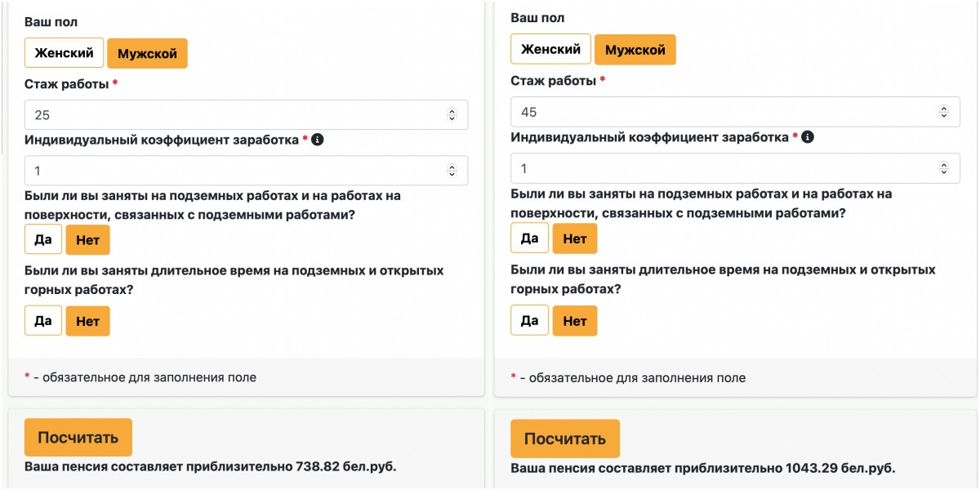Screen dimensions: 980x490
Task: Open info icon in the 738.82 pension form
Action: (318, 140)
